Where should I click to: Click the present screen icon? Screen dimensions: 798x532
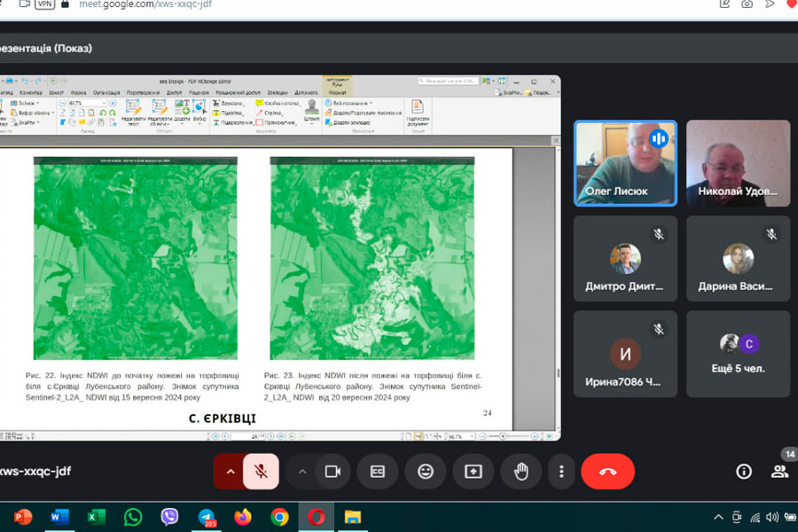pos(473,472)
